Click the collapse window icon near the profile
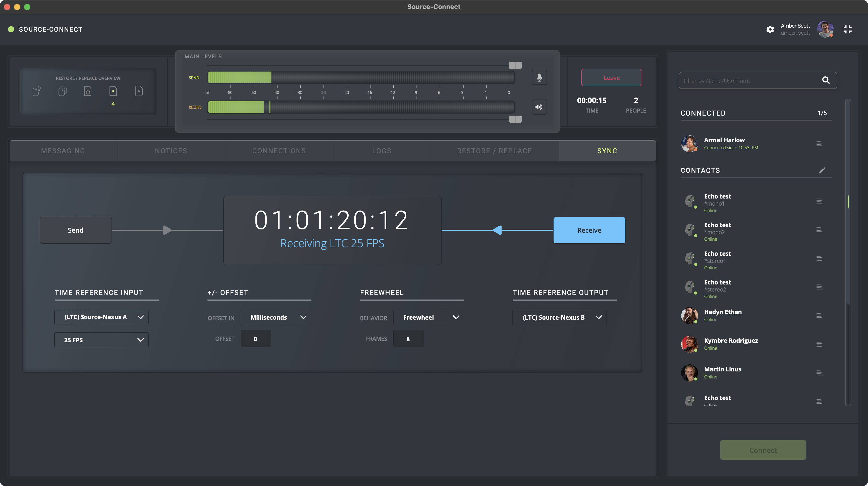The width and height of the screenshot is (868, 486). point(847,29)
